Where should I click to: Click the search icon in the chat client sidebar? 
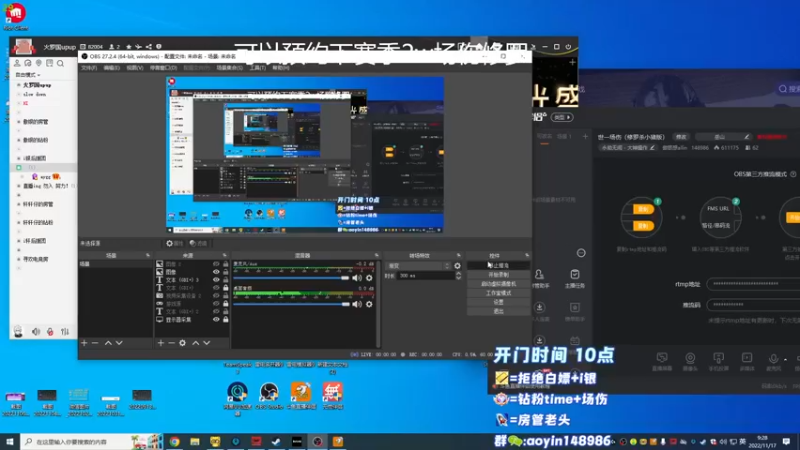tap(60, 63)
